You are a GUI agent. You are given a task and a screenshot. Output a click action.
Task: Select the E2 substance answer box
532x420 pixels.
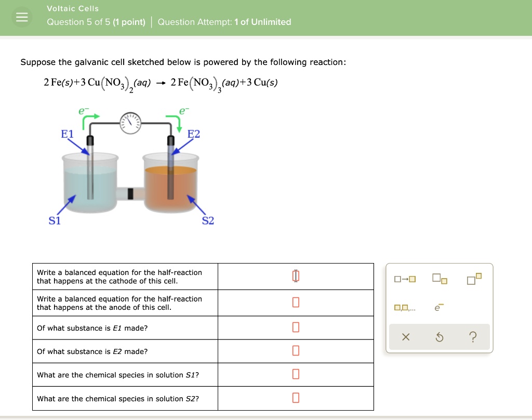[x=296, y=351]
